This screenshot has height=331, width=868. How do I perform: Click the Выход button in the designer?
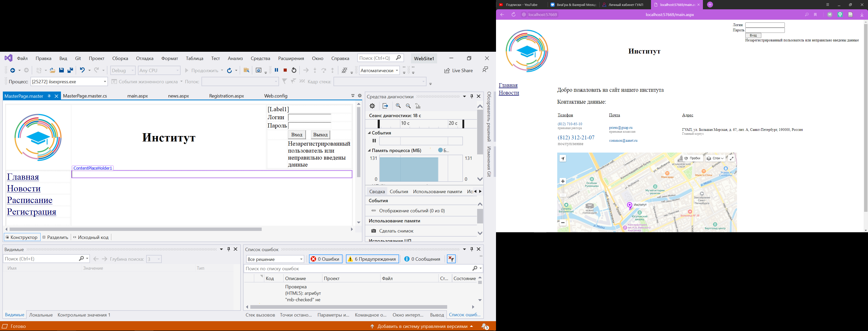point(320,135)
